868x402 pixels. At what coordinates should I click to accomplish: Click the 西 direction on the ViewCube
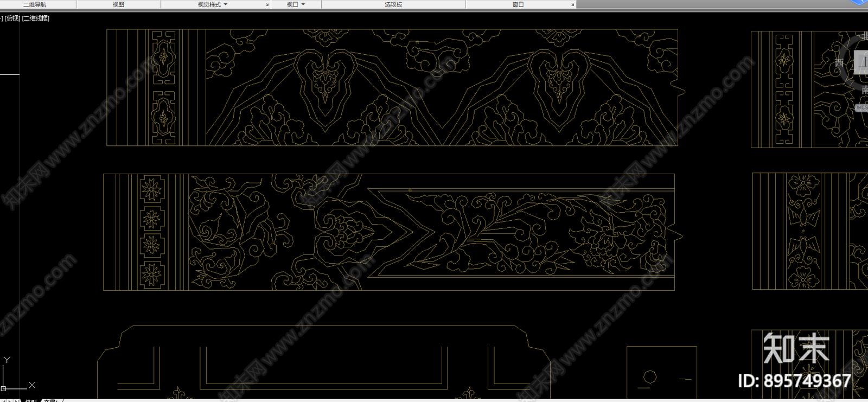click(839, 63)
